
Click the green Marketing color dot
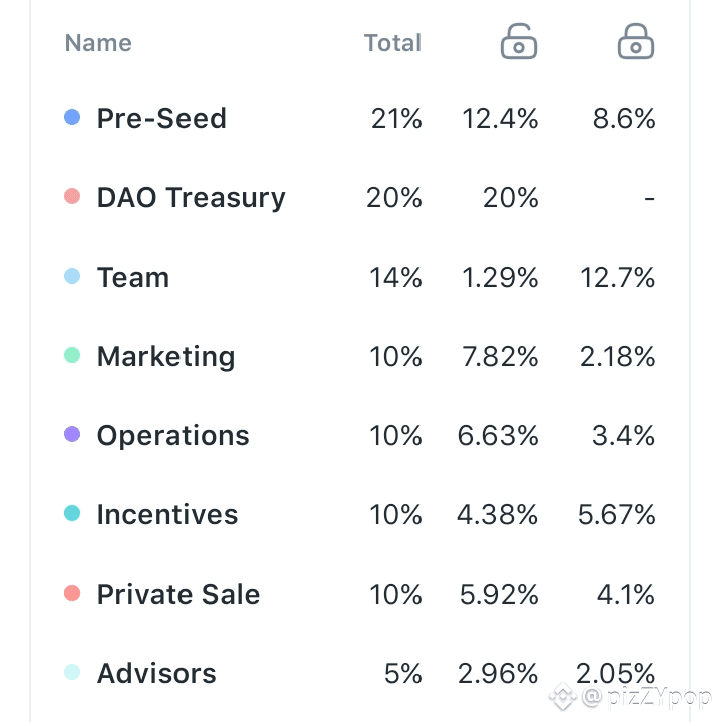(72, 356)
